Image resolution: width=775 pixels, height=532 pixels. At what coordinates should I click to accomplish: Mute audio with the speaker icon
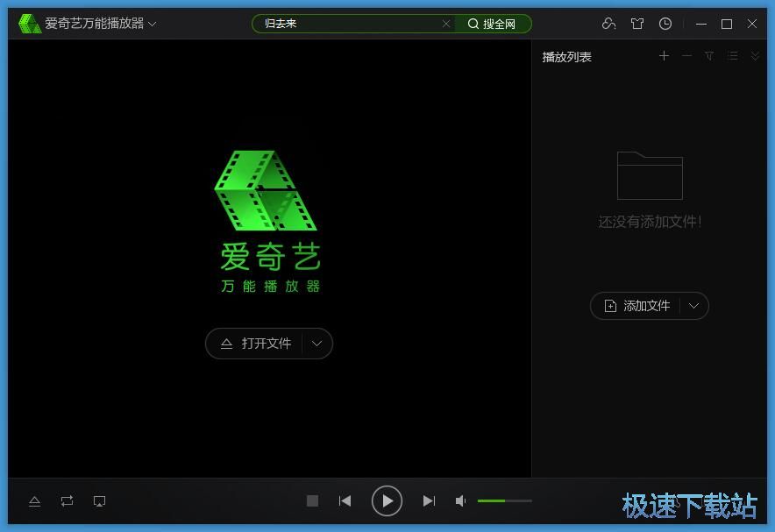click(x=460, y=500)
